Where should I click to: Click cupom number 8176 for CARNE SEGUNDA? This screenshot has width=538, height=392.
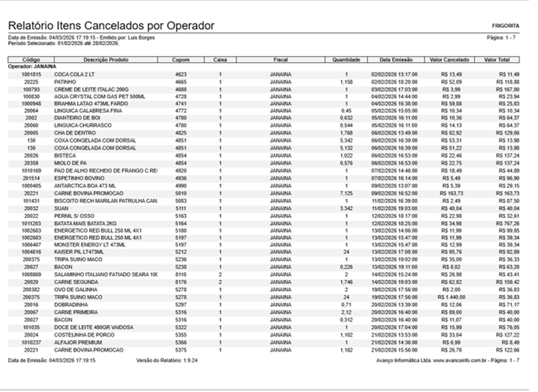pyautogui.click(x=181, y=282)
